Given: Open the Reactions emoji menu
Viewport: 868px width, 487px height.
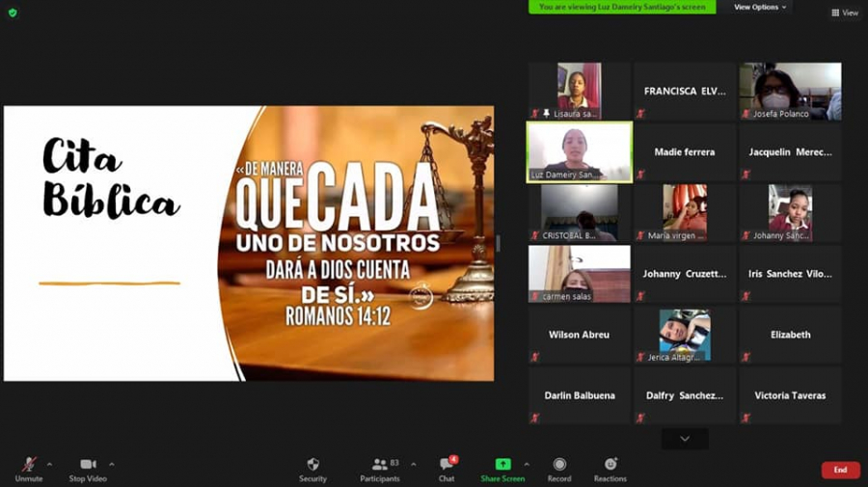Looking at the screenshot, I should 610,465.
